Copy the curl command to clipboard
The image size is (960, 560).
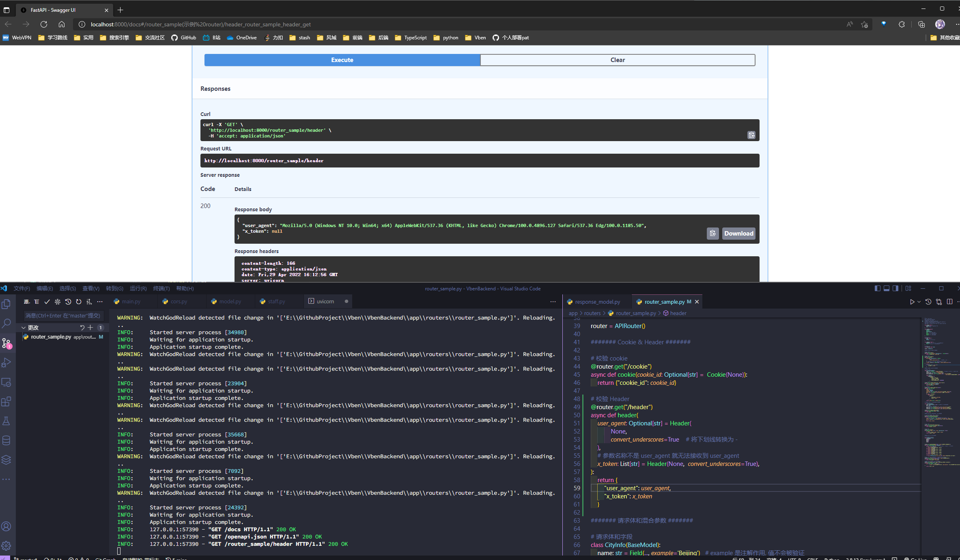pos(751,135)
